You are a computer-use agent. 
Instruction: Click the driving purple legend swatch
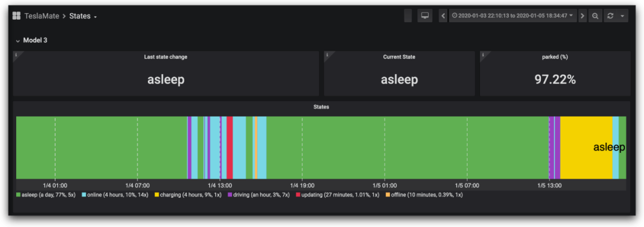(x=230, y=195)
